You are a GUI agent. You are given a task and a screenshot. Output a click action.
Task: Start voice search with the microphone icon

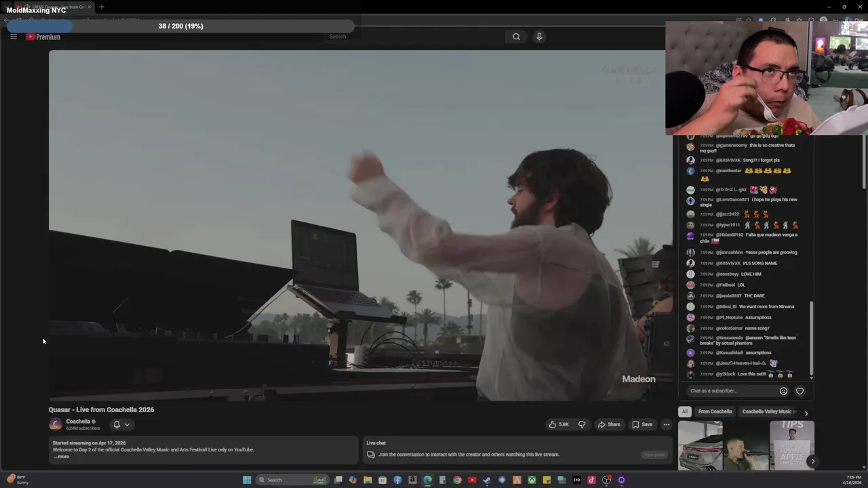539,37
